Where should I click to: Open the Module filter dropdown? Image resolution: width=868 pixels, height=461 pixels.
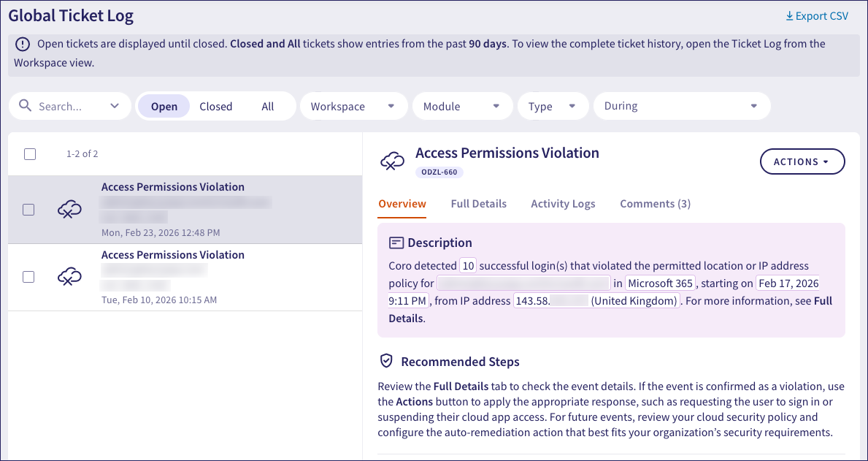pos(462,106)
